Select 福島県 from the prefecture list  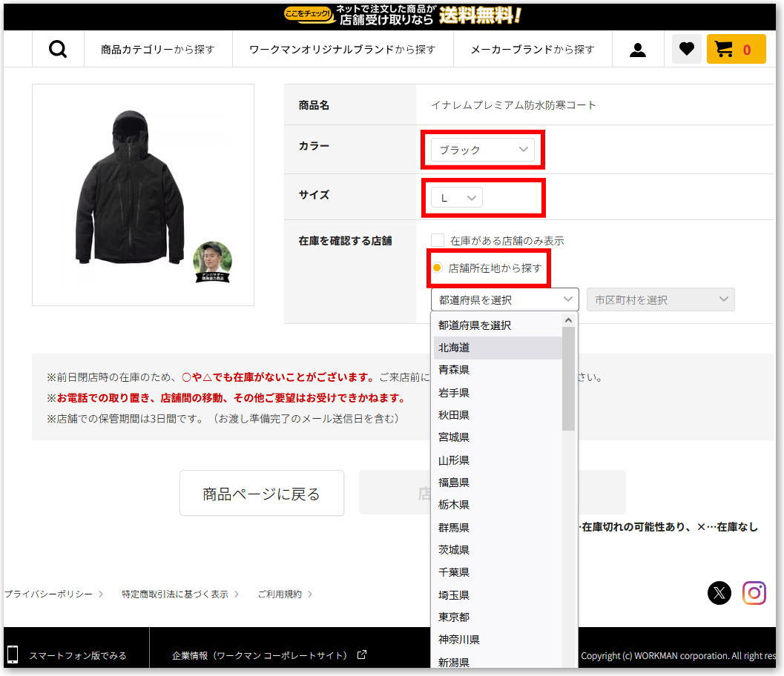coord(498,482)
